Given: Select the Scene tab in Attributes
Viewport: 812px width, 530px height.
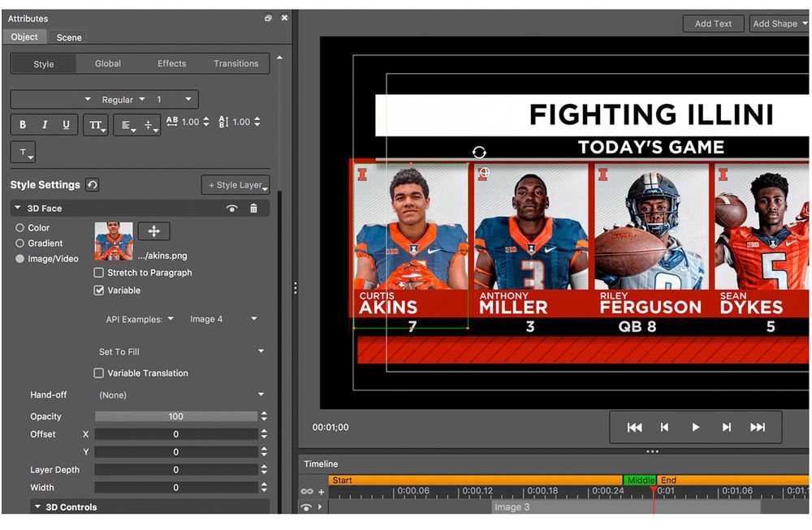Looking at the screenshot, I should coord(68,37).
